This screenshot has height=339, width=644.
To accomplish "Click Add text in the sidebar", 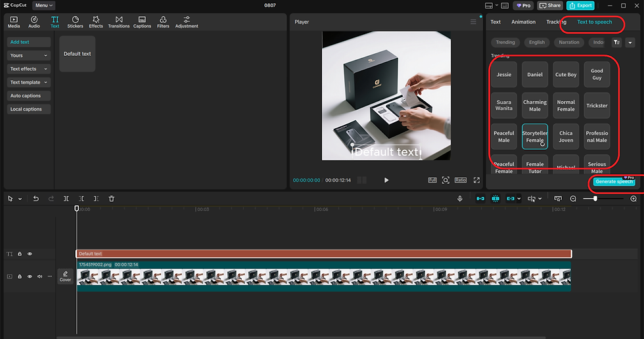I will click(x=29, y=42).
